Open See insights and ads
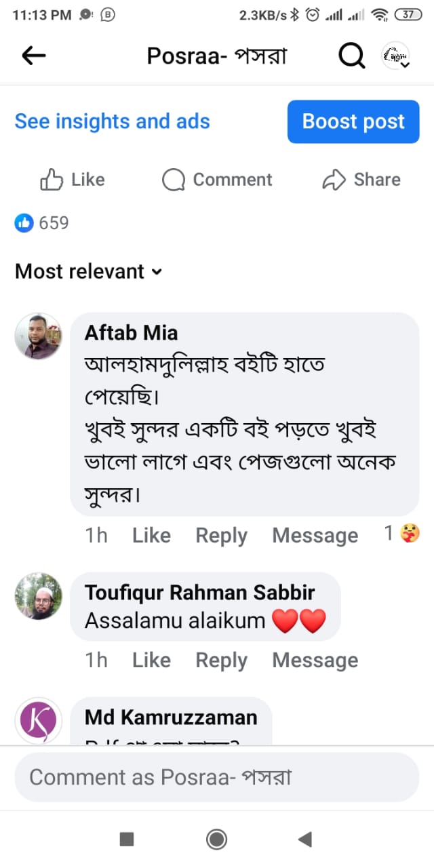This screenshot has height=868, width=434. coord(113,121)
